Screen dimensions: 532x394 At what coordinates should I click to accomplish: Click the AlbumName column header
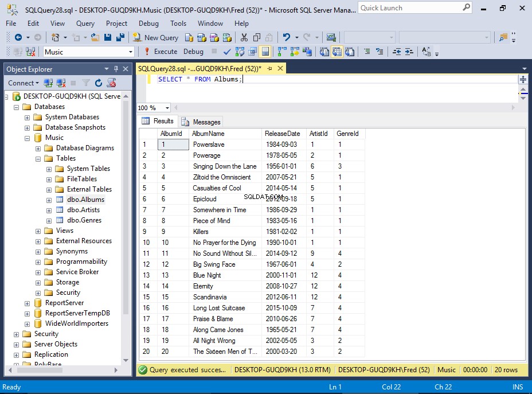pyautogui.click(x=225, y=134)
